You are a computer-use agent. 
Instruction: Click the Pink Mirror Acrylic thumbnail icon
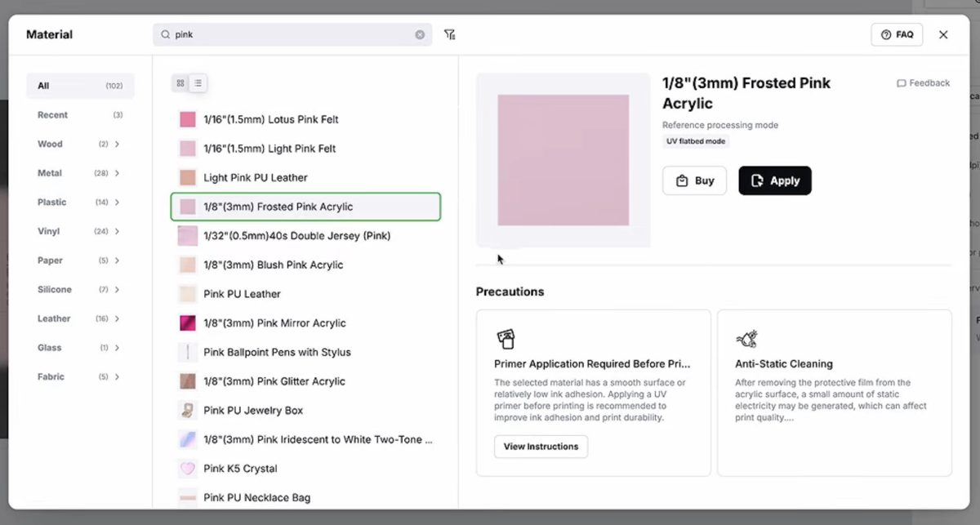click(x=188, y=323)
